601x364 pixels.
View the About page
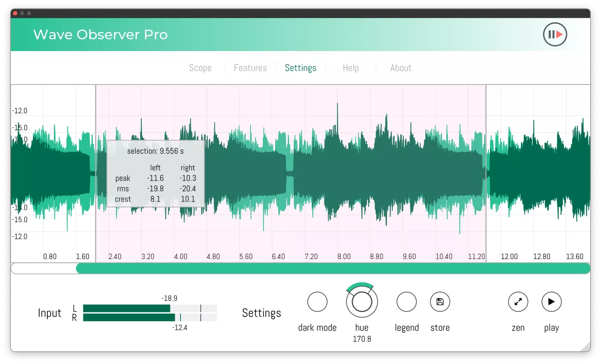click(400, 68)
